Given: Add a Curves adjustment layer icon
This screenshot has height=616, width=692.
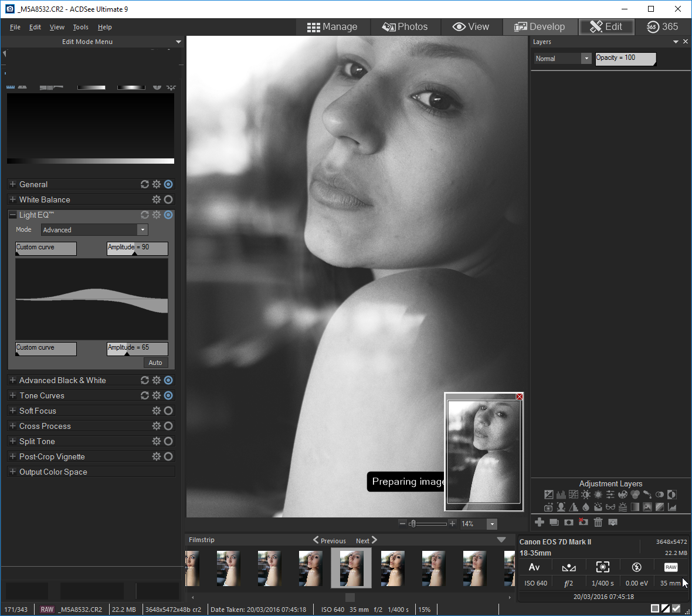Looking at the screenshot, I should tap(574, 495).
